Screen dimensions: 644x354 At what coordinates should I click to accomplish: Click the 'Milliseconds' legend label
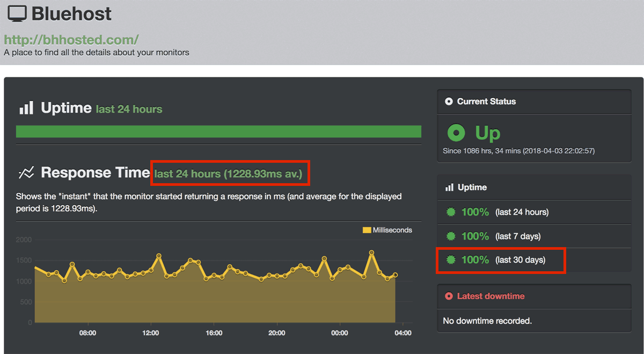[x=392, y=230]
